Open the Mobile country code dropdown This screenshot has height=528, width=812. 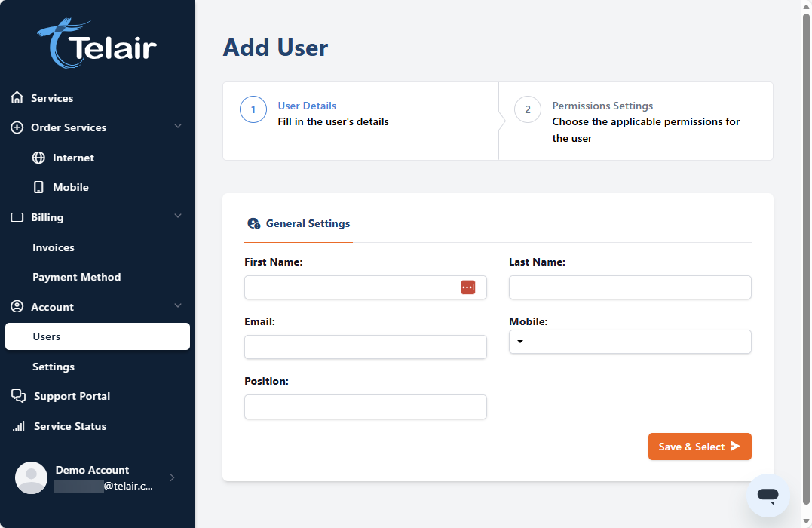pyautogui.click(x=520, y=342)
